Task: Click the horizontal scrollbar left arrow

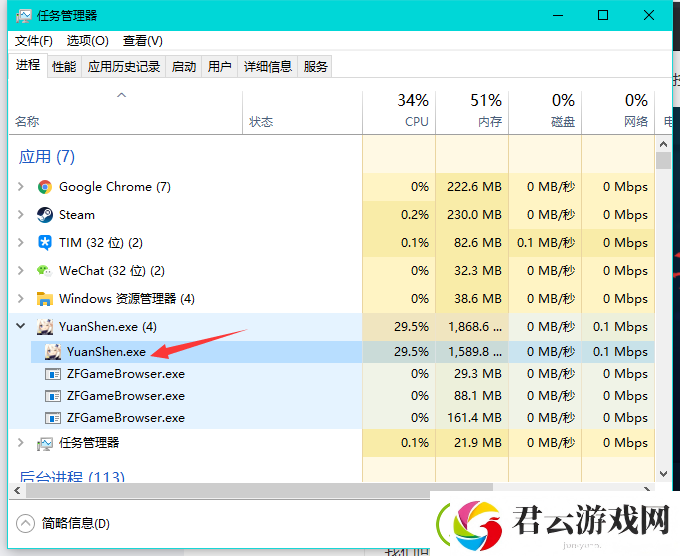Action: pyautogui.click(x=17, y=491)
